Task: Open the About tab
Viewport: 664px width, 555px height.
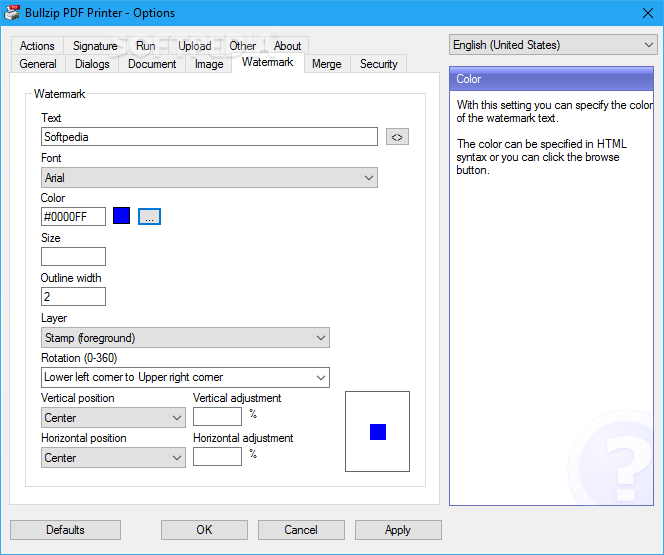Action: [x=287, y=46]
